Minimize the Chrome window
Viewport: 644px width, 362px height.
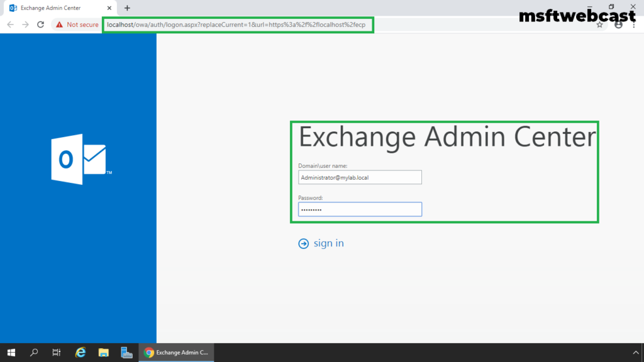(x=590, y=6)
